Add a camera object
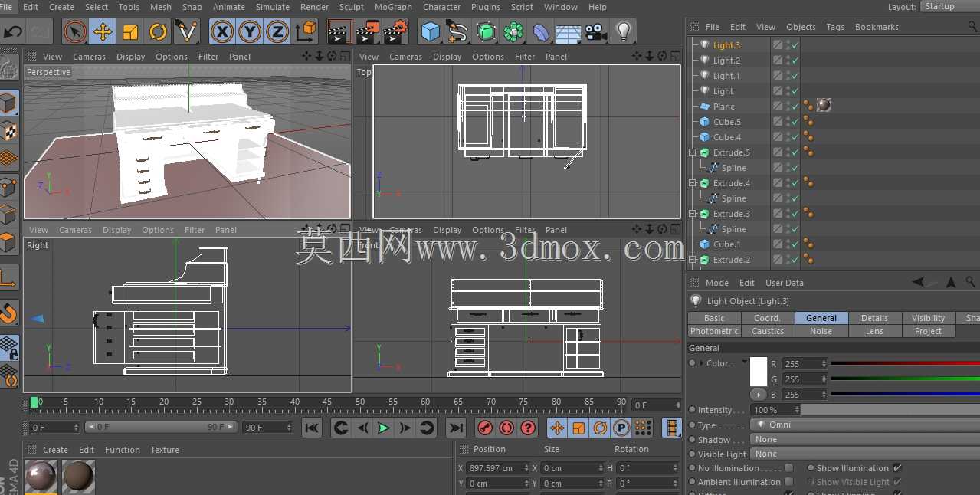This screenshot has width=980, height=495. pos(595,31)
